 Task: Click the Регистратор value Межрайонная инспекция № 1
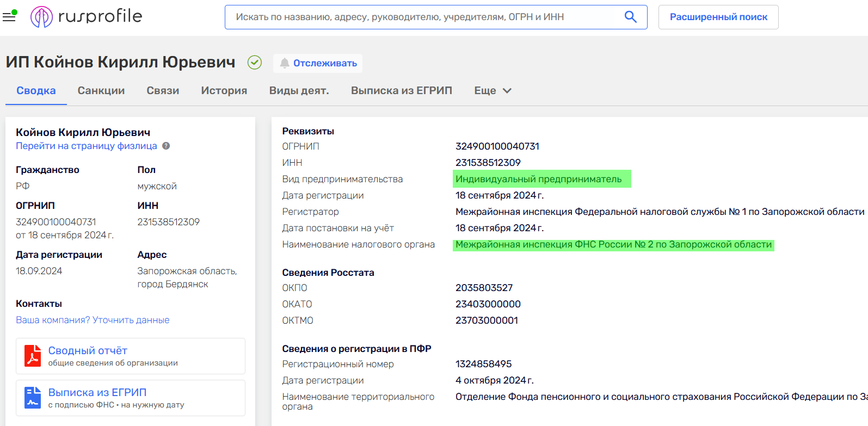(x=660, y=212)
